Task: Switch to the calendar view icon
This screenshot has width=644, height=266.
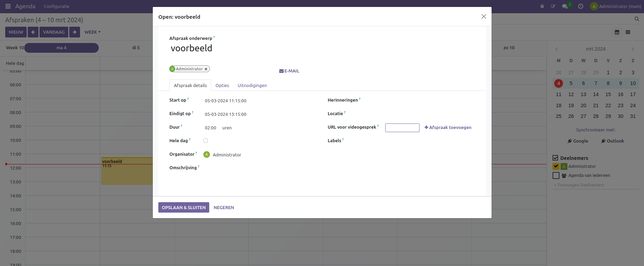Action: point(617,32)
